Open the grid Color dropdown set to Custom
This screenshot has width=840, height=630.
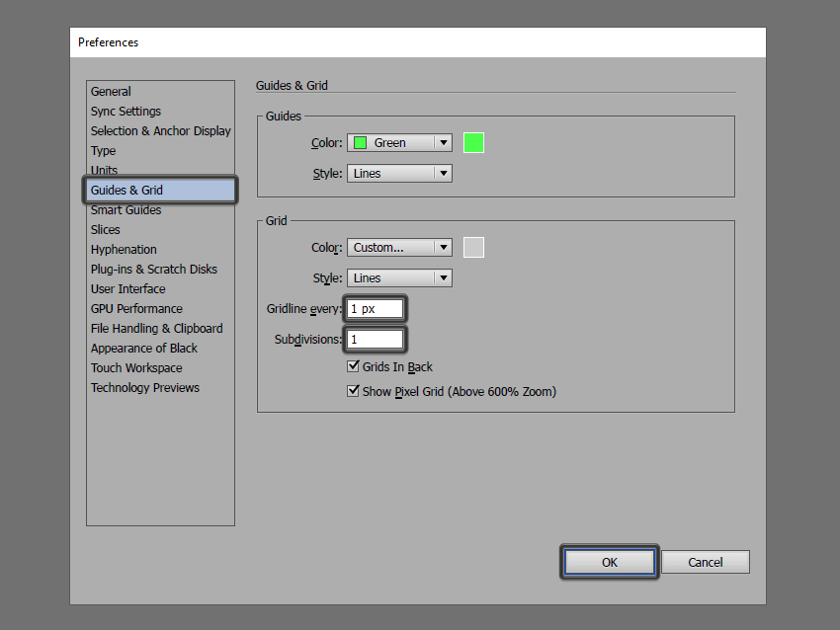[x=399, y=247]
